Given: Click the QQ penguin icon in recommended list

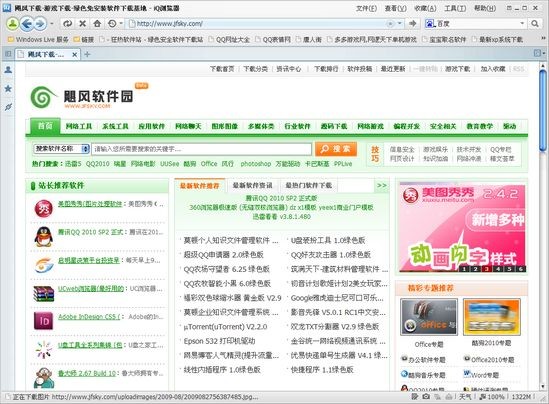Looking at the screenshot, I should pos(43,236).
